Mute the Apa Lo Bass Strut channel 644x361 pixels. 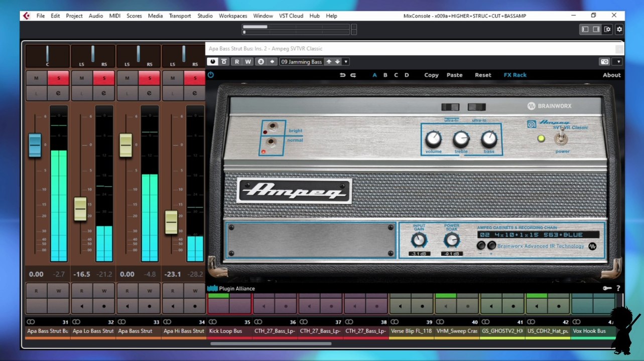pos(82,78)
